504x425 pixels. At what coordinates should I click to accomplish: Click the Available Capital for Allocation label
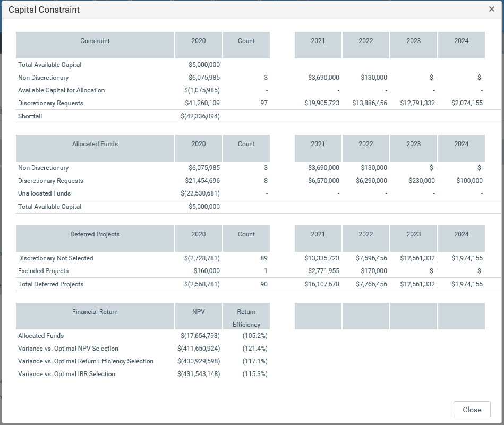click(x=61, y=90)
